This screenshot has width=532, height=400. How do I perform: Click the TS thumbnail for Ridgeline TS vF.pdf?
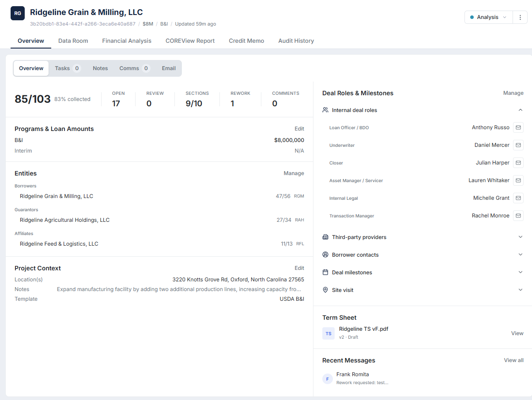(x=328, y=333)
